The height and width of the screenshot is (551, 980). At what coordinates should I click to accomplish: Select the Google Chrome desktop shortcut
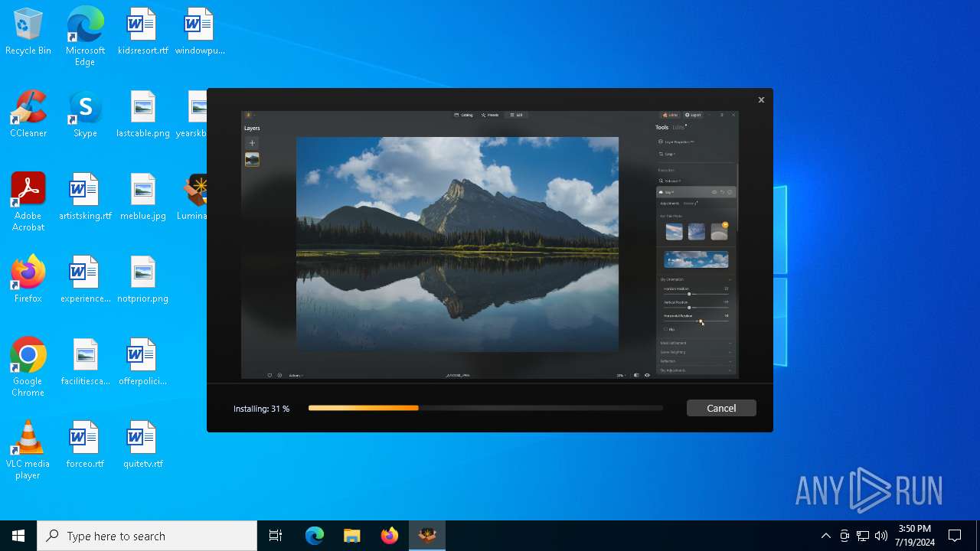click(x=28, y=367)
